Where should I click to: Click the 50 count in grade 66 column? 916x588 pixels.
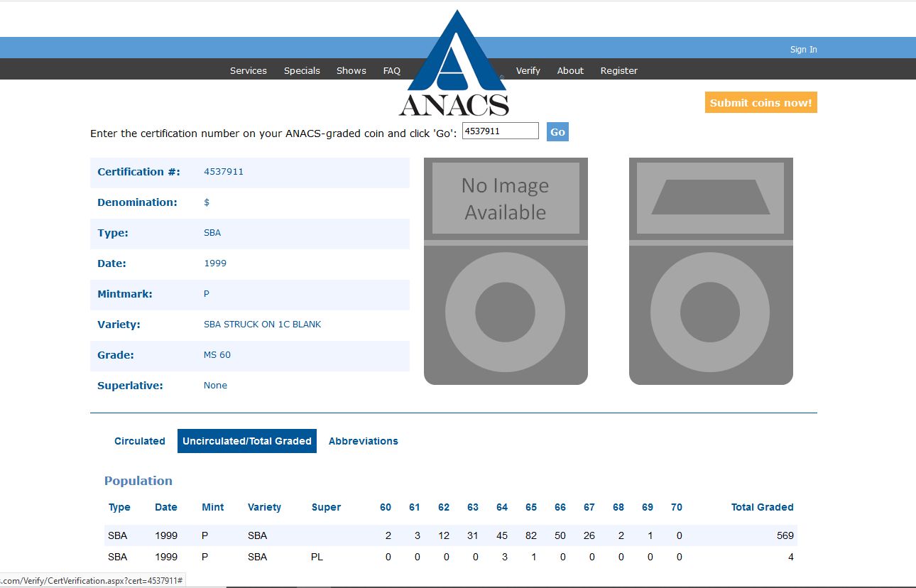(560, 535)
